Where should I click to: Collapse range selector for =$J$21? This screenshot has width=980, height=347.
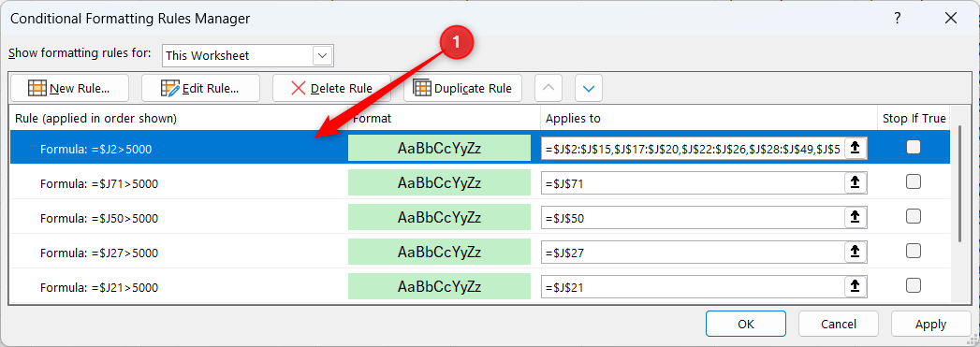(856, 286)
